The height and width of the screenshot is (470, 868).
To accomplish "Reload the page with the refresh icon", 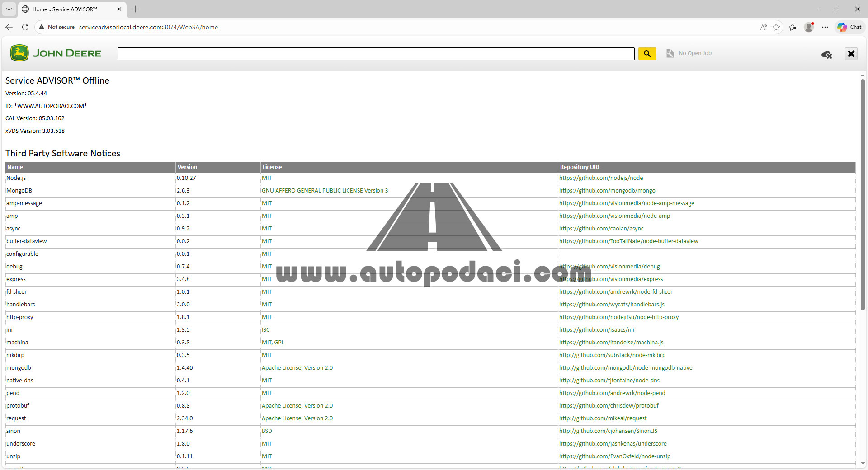I will [25, 27].
